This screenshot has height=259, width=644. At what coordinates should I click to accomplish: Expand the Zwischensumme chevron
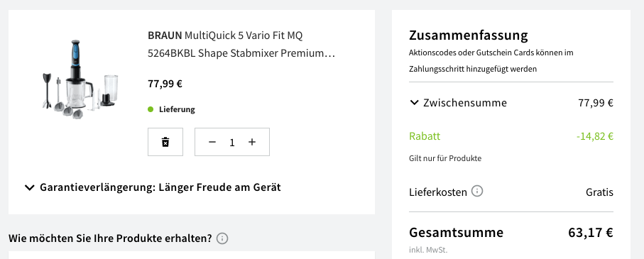[415, 103]
